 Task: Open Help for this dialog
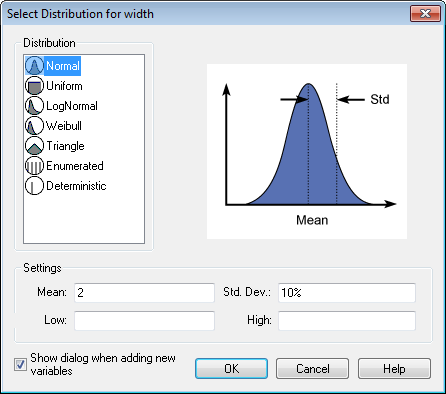point(394,369)
